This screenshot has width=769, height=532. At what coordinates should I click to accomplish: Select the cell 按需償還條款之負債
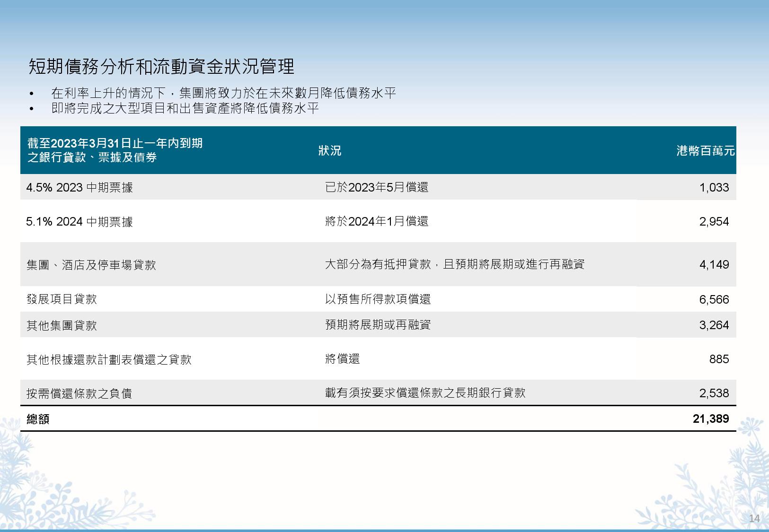(x=79, y=393)
